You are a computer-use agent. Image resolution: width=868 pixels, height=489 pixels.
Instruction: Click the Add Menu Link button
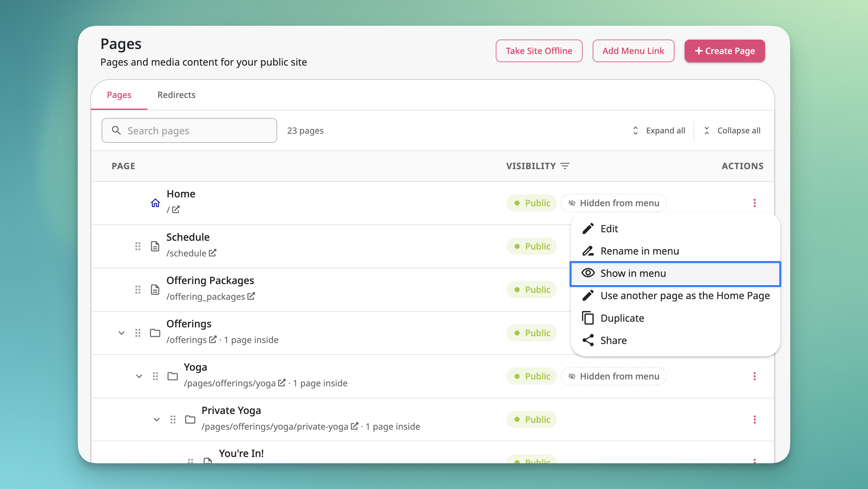pos(633,51)
